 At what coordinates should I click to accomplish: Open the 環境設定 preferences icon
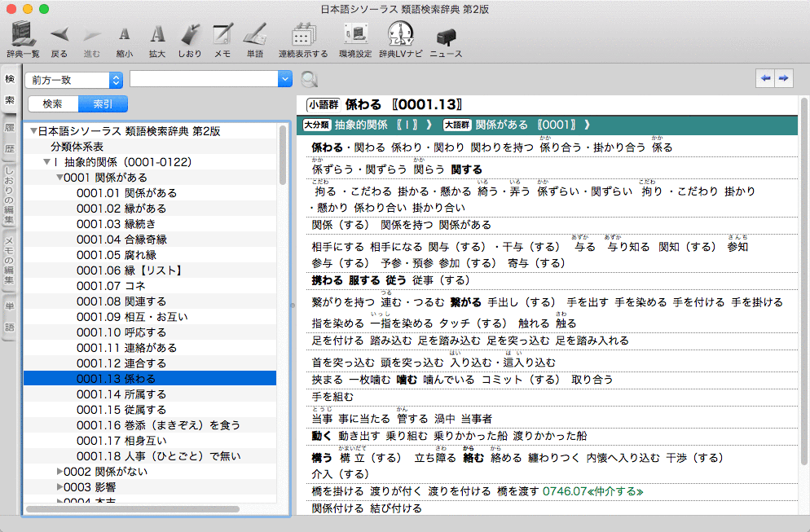(356, 34)
